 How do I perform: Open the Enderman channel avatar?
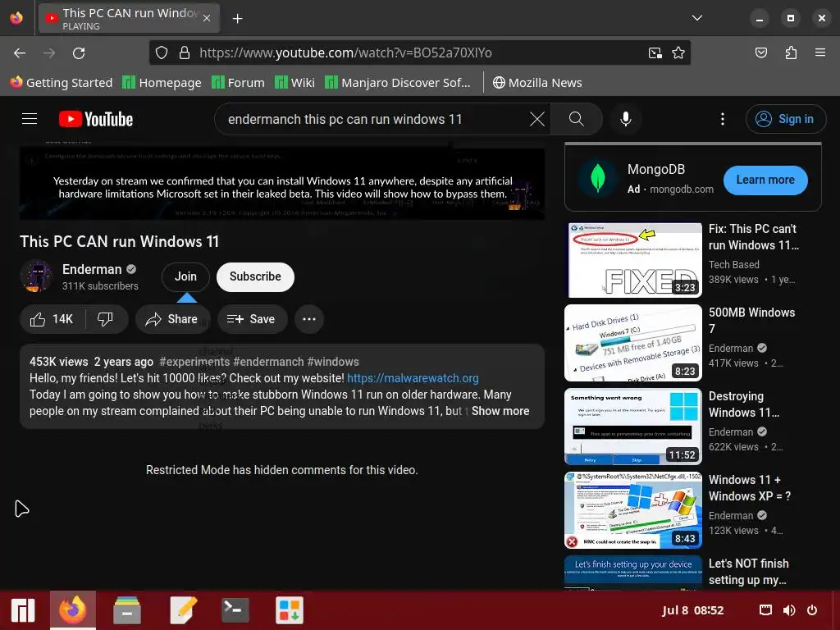click(x=36, y=276)
